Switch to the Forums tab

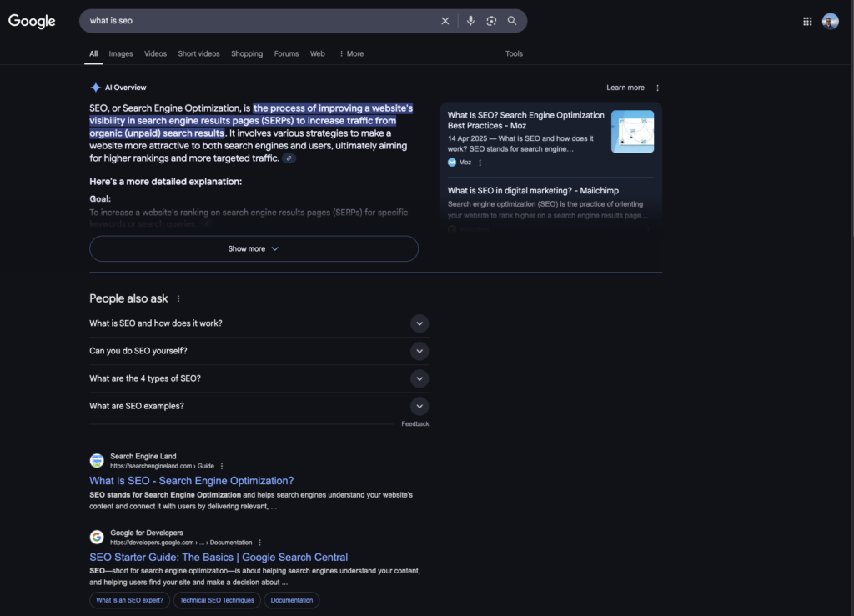click(x=287, y=53)
